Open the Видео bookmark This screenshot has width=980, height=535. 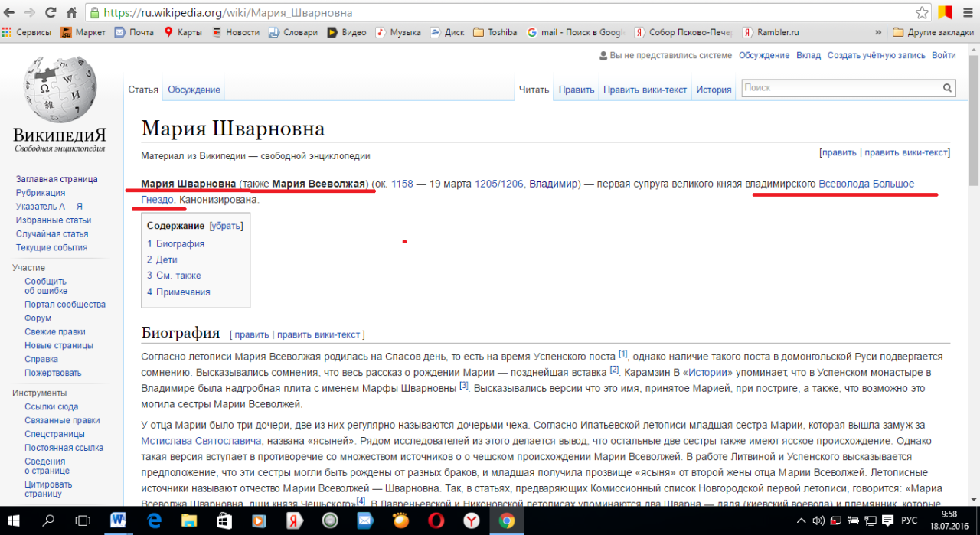[x=346, y=32]
